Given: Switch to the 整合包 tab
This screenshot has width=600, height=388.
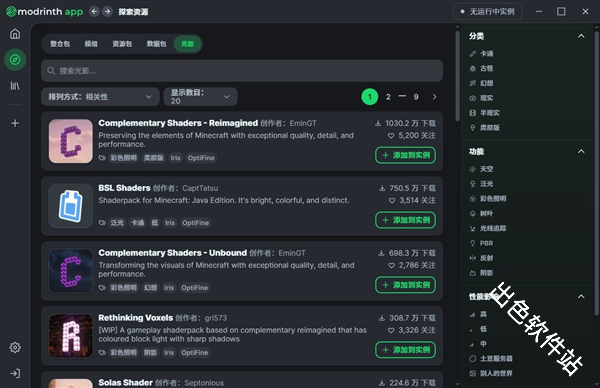Looking at the screenshot, I should 60,44.
